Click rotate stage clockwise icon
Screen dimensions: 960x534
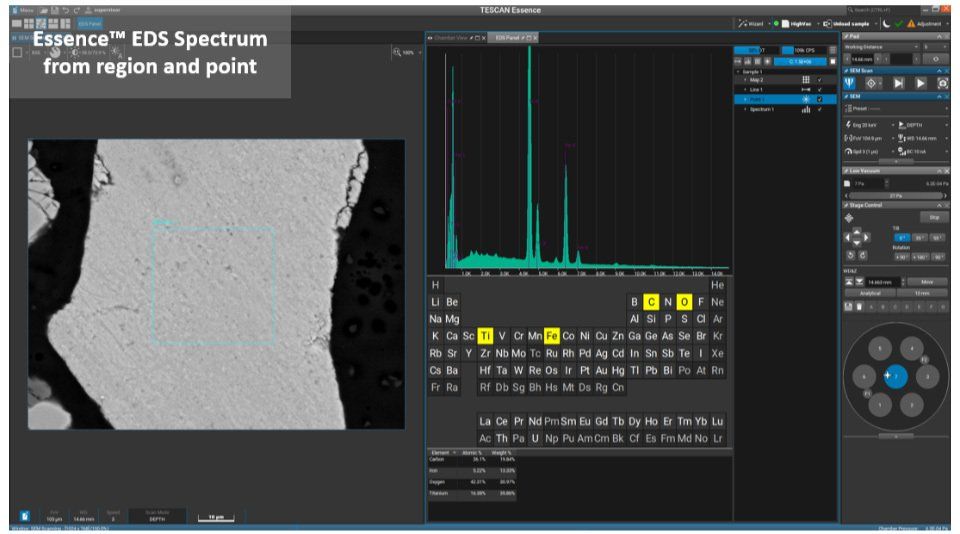pyautogui.click(x=863, y=255)
